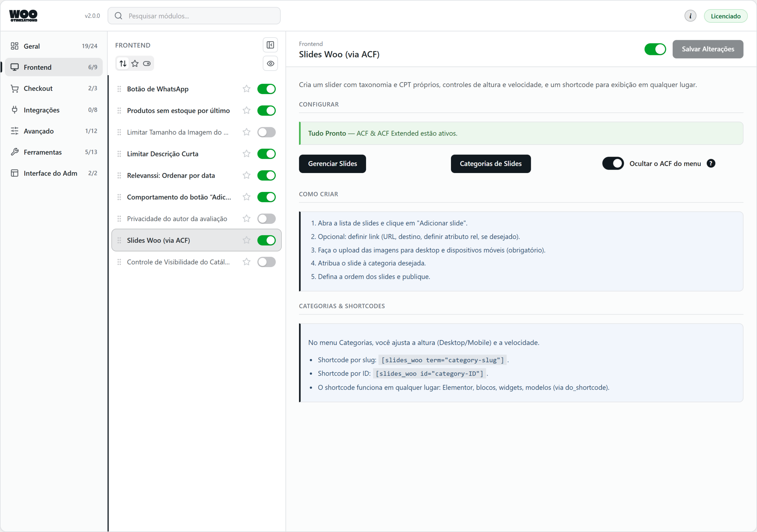Focus the Pesquisar módulos search field
The width and height of the screenshot is (757, 532).
(x=194, y=16)
